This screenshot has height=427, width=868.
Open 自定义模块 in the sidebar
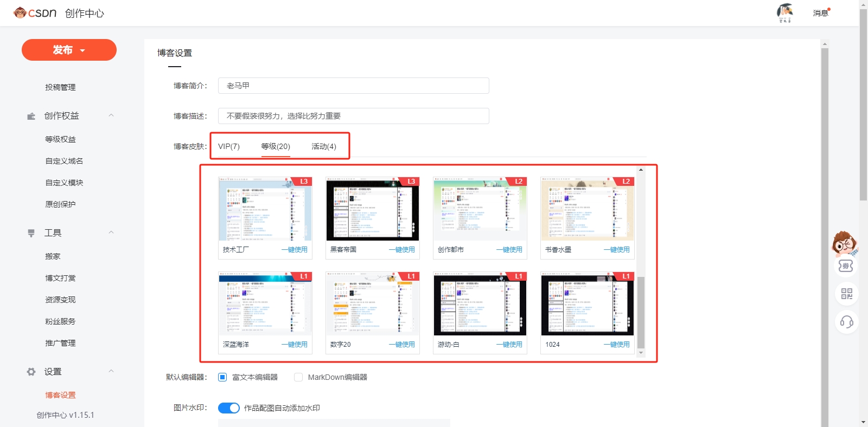click(64, 183)
